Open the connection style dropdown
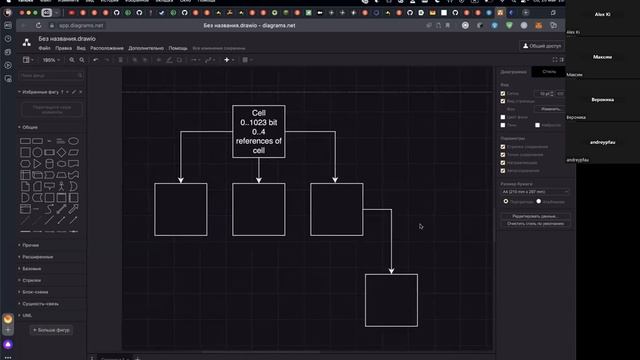Viewport: 640px width, 360px height. (196, 60)
